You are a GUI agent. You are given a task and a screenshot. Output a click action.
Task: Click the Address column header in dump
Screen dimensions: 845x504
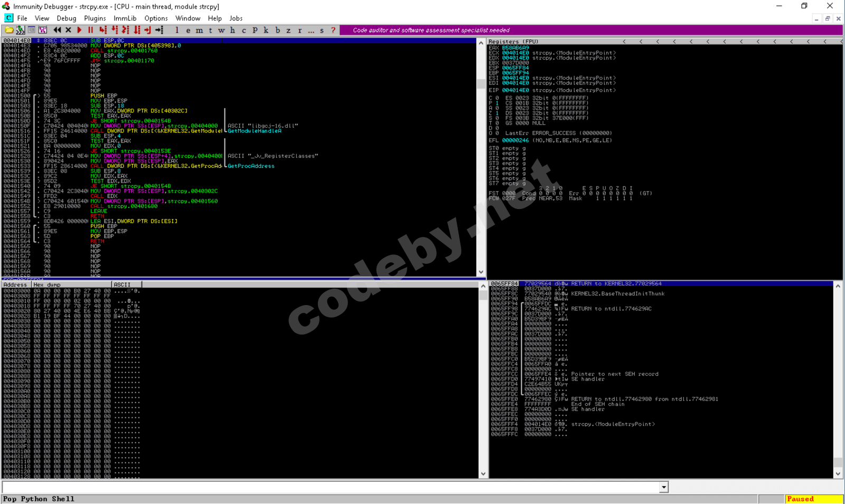(x=16, y=284)
